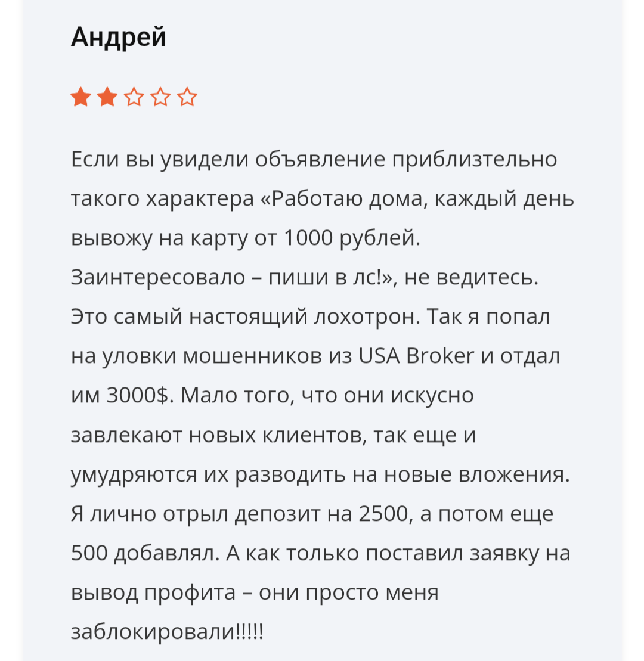Image resolution: width=644 pixels, height=661 pixels.
Task: Click the second filled orange star
Action: (x=107, y=97)
